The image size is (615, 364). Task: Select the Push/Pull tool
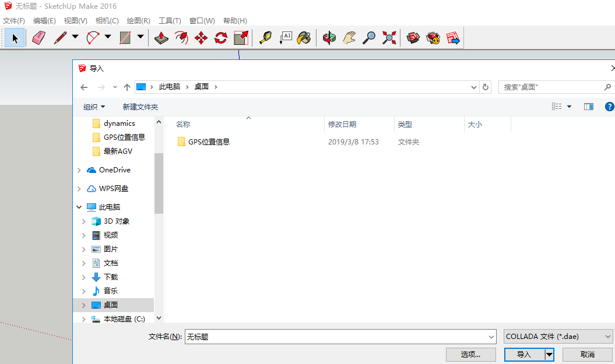[x=161, y=38]
